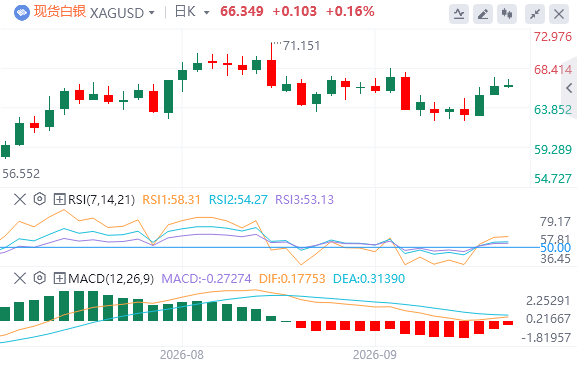The width and height of the screenshot is (577, 367).
Task: Select the drawing pencil tool
Action: tap(483, 14)
